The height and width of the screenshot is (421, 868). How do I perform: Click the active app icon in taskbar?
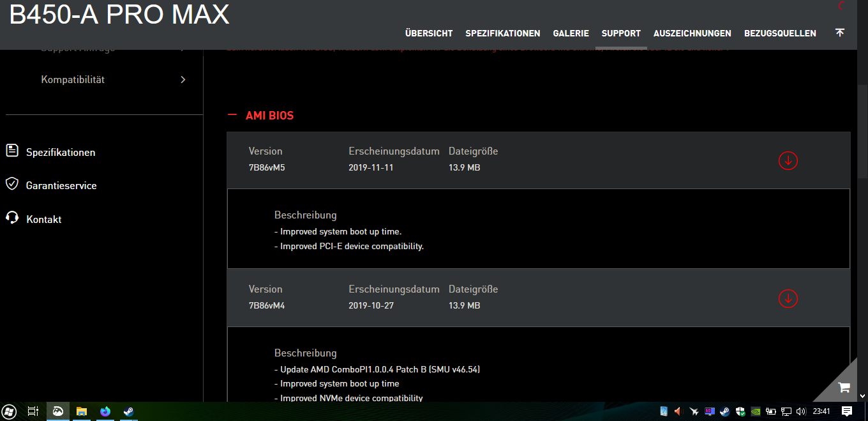tap(57, 411)
